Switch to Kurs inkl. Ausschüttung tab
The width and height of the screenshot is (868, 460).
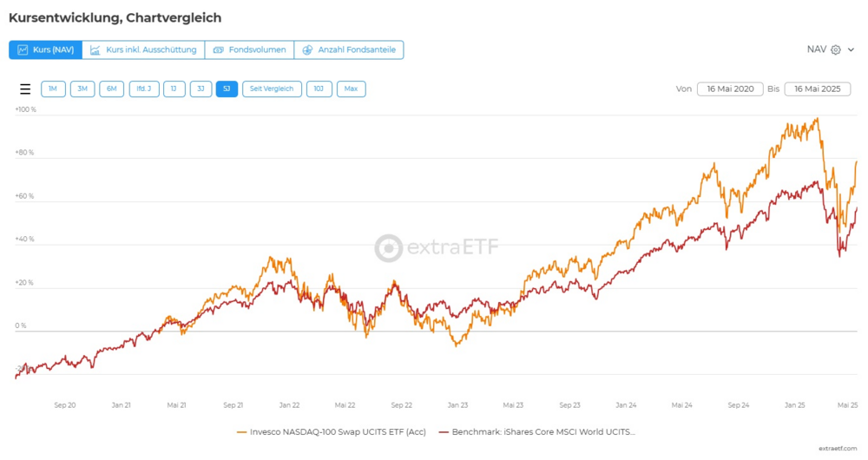click(143, 50)
